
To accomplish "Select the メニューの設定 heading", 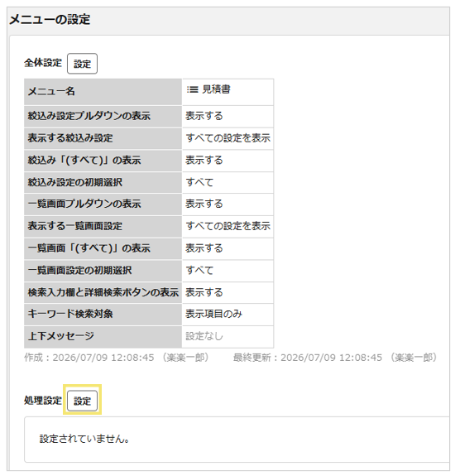I will pos(50,19).
